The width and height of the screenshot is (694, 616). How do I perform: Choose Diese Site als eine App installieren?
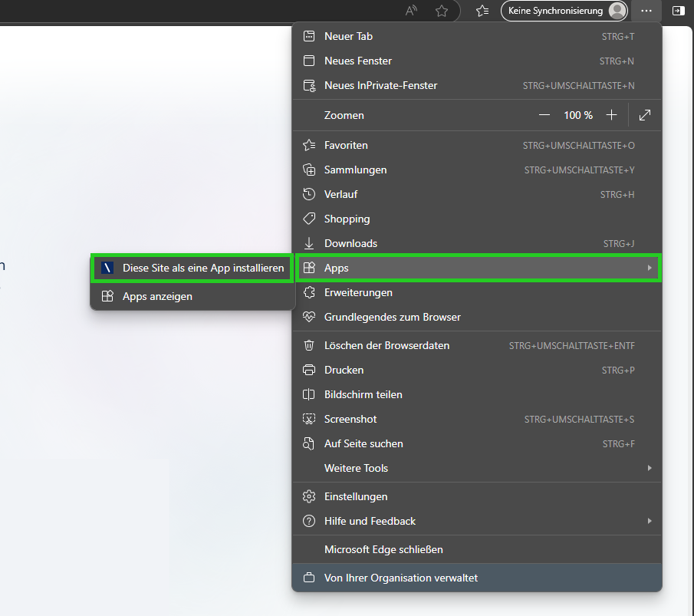(x=192, y=268)
